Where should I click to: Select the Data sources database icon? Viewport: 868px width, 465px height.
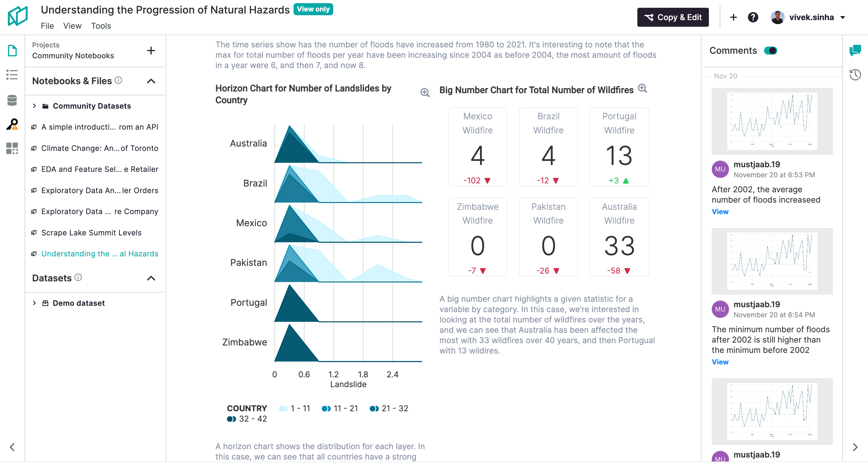12,100
